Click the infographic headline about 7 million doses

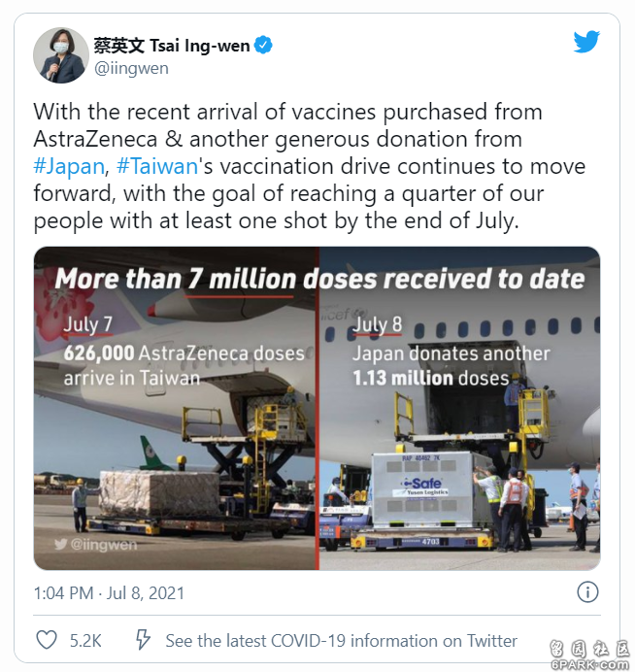[x=319, y=279]
